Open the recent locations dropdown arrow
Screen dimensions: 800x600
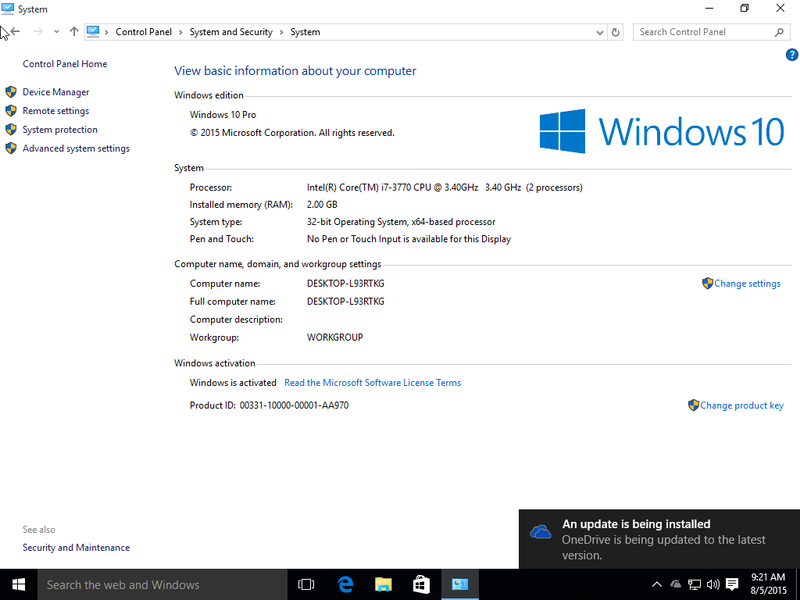pos(56,32)
